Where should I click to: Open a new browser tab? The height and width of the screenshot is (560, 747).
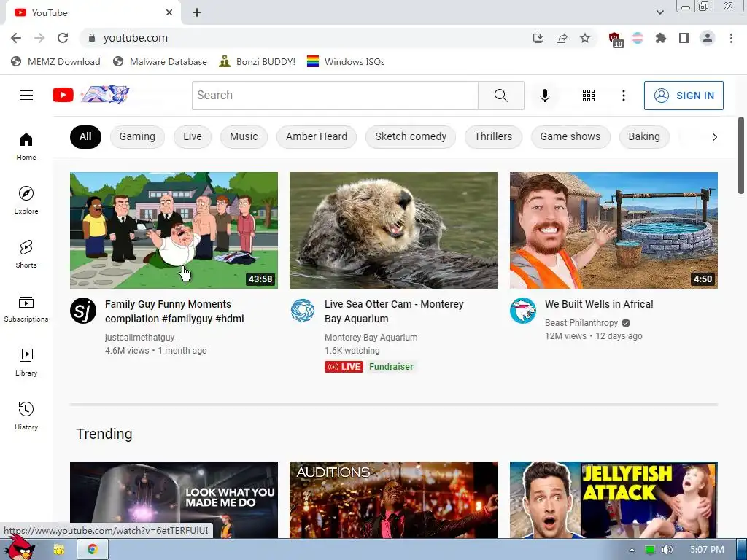click(197, 12)
